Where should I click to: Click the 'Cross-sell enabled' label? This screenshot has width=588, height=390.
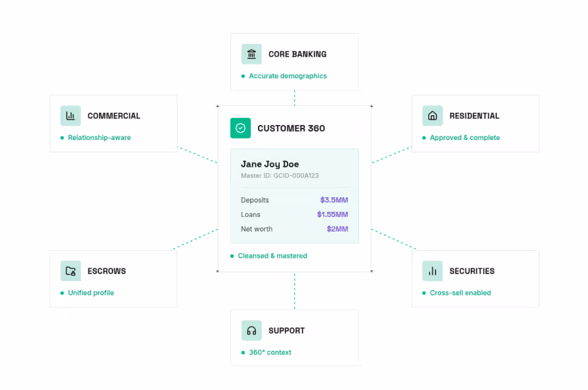tap(460, 293)
